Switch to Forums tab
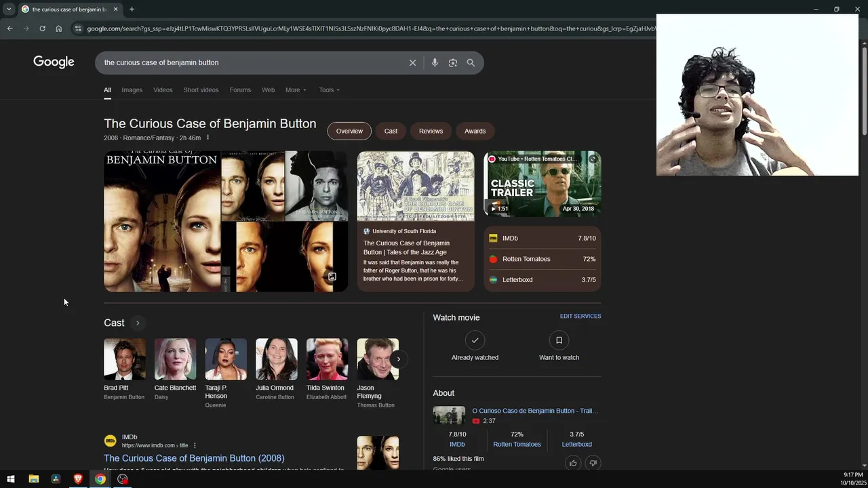The width and height of the screenshot is (868, 488). (x=240, y=90)
